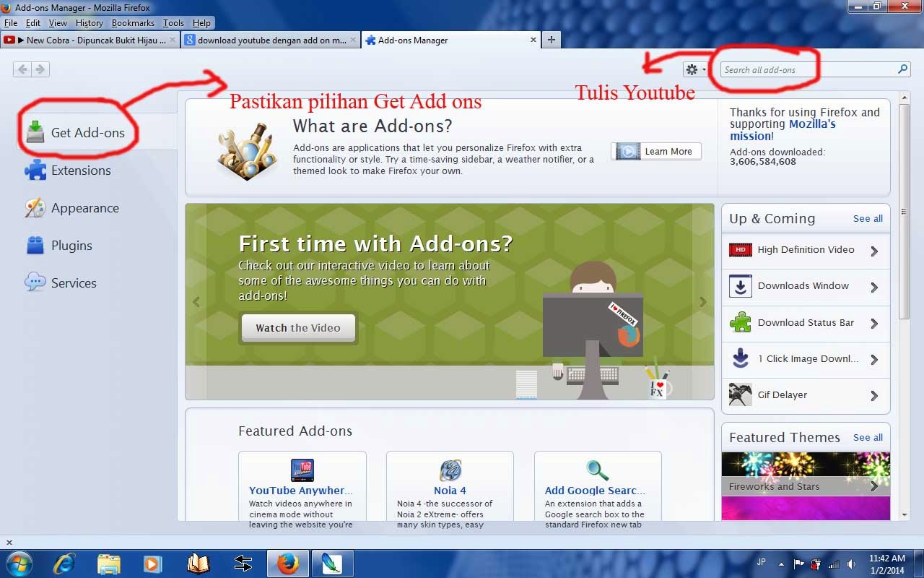The height and width of the screenshot is (578, 924).
Task: Go forward with the forward arrow
Action: [40, 69]
